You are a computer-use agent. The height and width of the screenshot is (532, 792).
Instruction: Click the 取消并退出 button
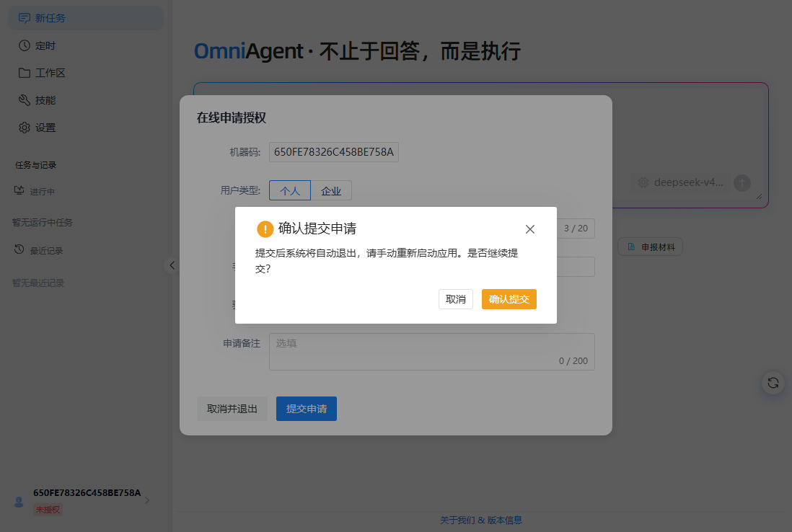coord(232,408)
